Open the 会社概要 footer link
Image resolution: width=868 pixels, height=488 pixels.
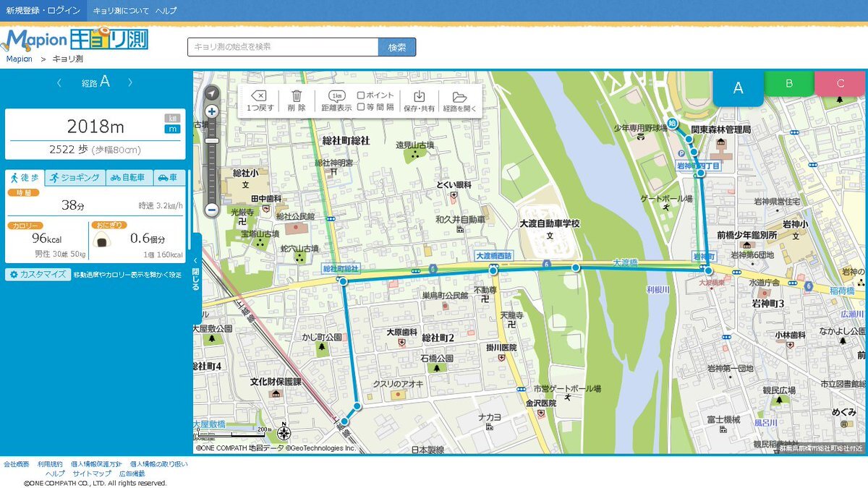click(x=17, y=463)
